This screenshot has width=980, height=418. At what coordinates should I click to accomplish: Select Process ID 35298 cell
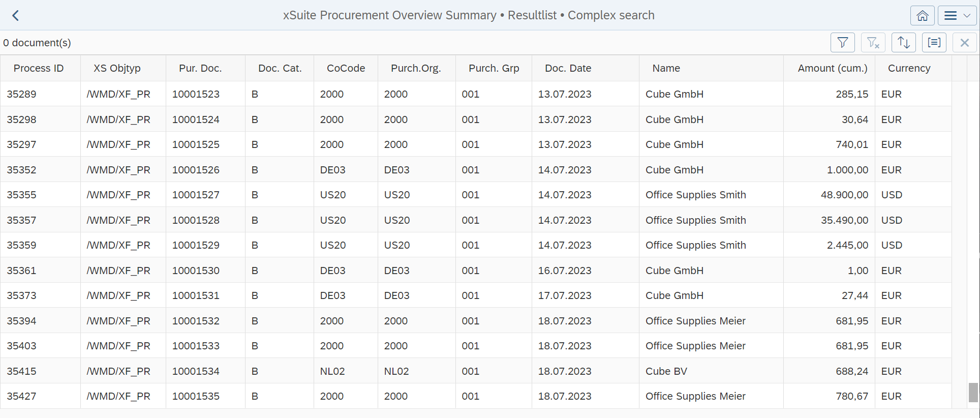(x=40, y=120)
